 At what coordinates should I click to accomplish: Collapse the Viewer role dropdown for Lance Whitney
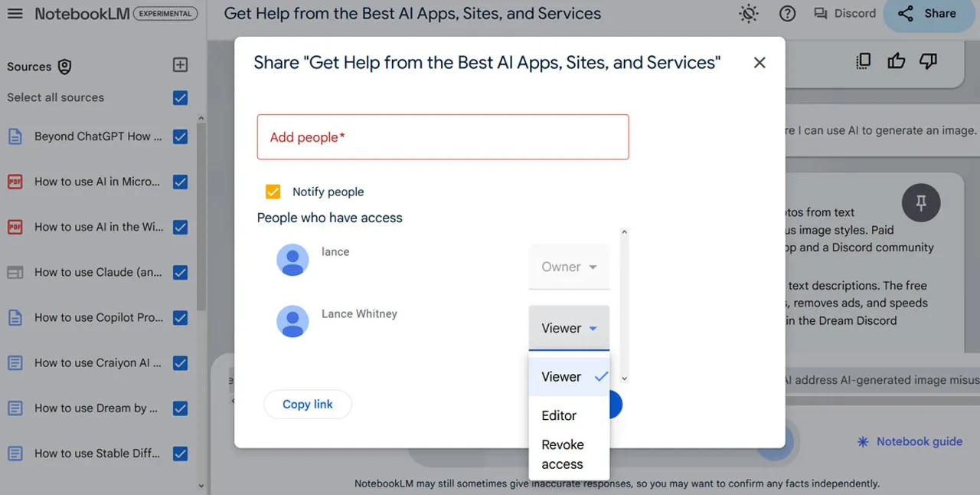coord(569,328)
